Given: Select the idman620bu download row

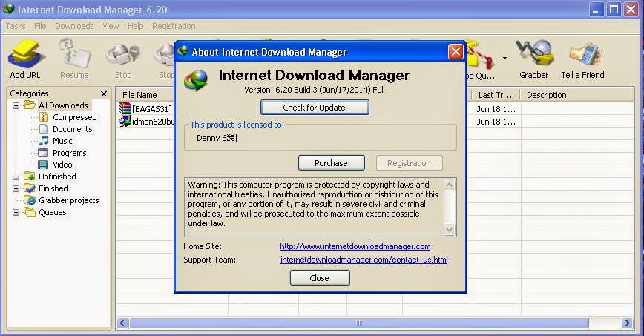Looking at the screenshot, I should click(146, 122).
